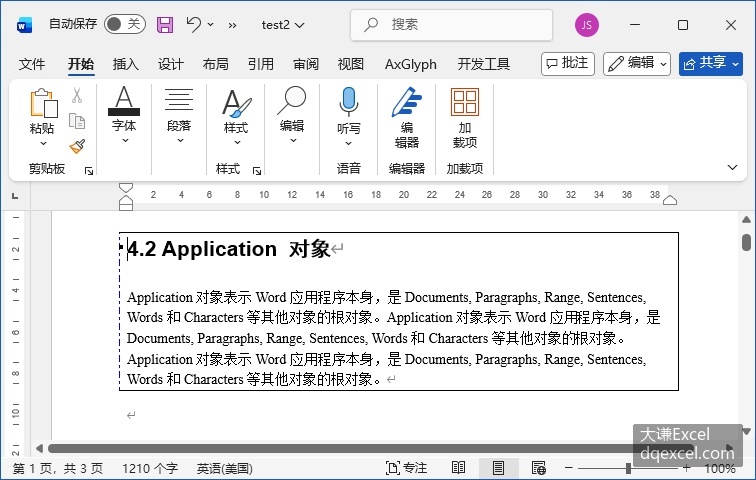Switch to the 设计 tab
Viewport: 756px width, 480px height.
click(171, 64)
